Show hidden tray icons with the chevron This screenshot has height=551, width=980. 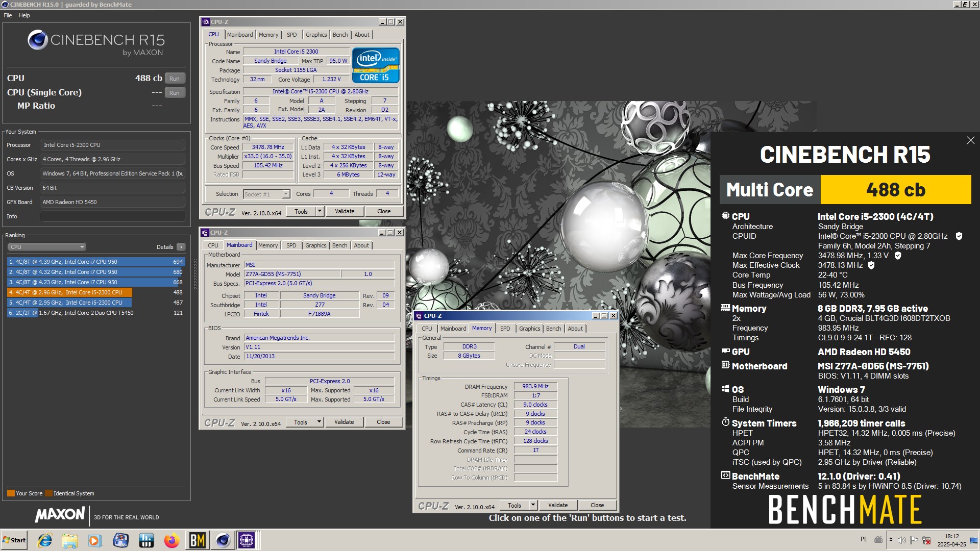point(891,540)
